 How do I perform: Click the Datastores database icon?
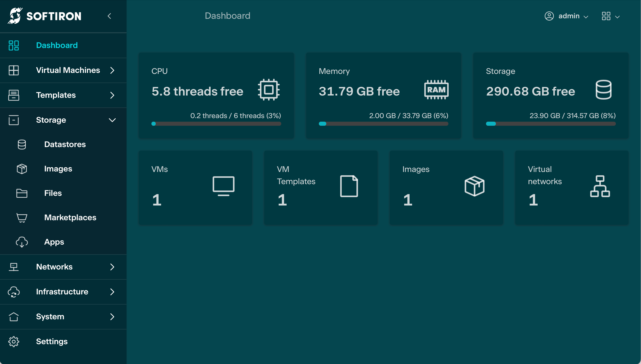[x=22, y=144]
